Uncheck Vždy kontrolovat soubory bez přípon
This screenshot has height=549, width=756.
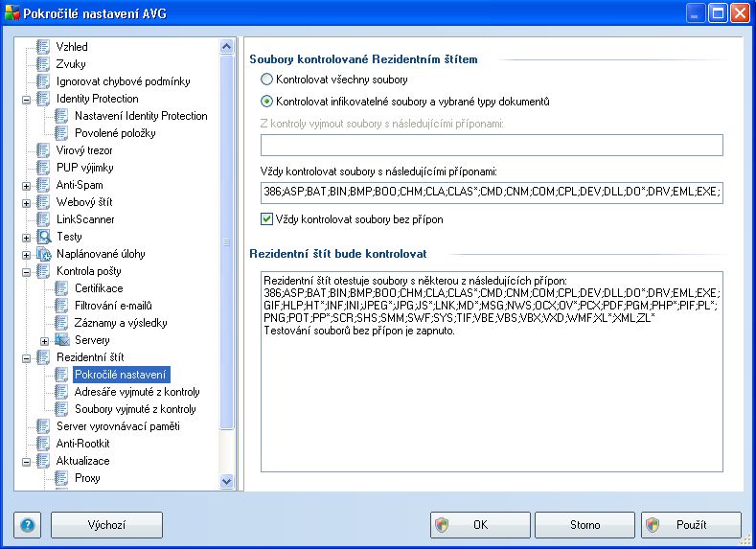[266, 219]
